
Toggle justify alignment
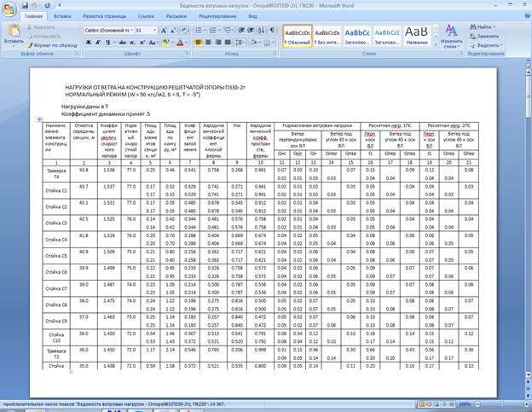click(228, 43)
